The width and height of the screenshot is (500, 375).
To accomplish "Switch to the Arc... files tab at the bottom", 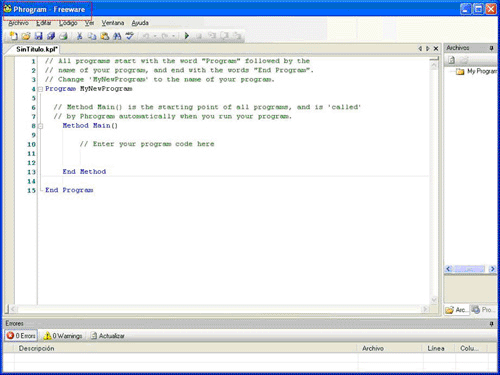I will pos(456,310).
